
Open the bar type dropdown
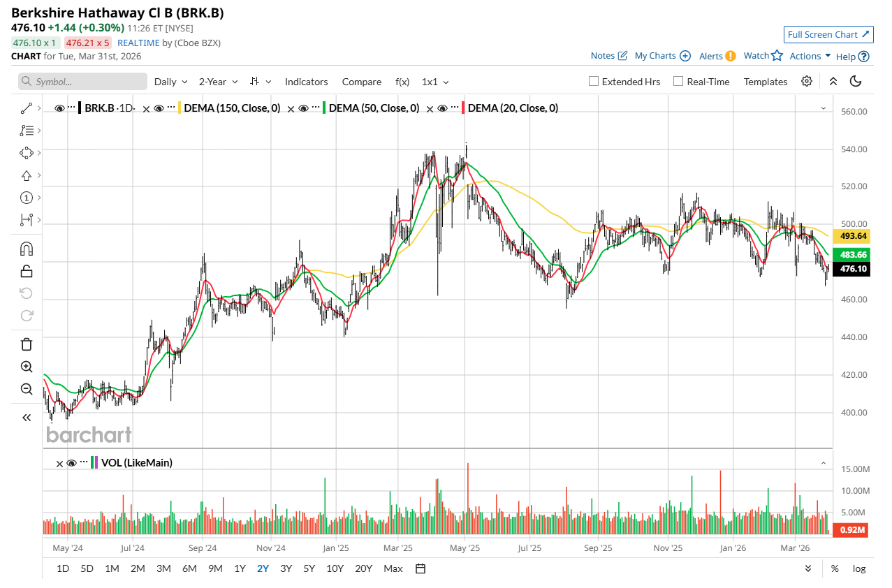tap(261, 82)
